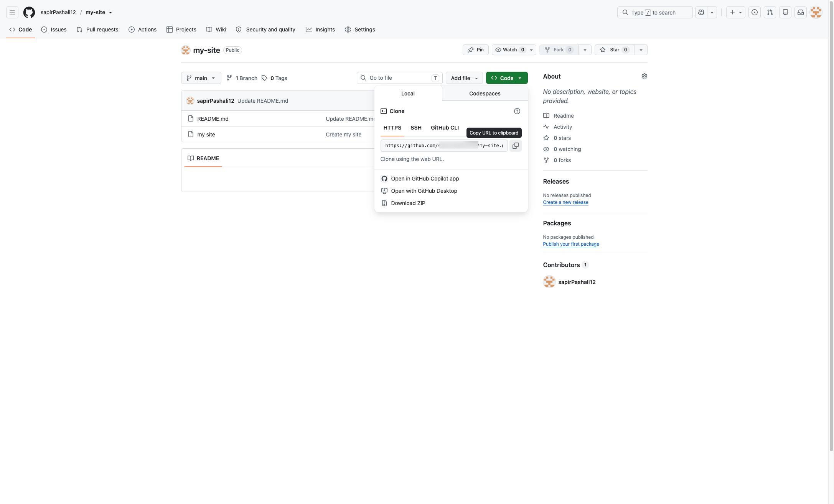Toggle Watch for this repository
Screen dimensions: 834x504
tap(514, 50)
